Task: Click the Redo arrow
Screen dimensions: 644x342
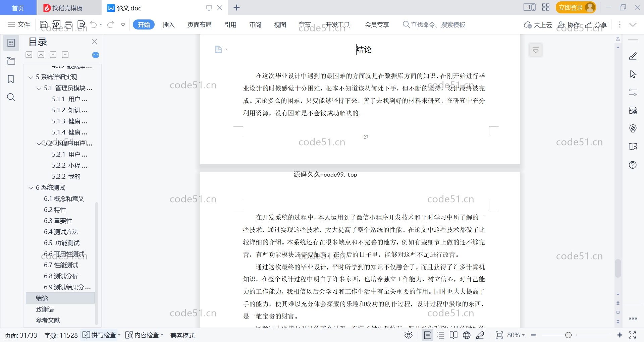Action: coord(111,24)
